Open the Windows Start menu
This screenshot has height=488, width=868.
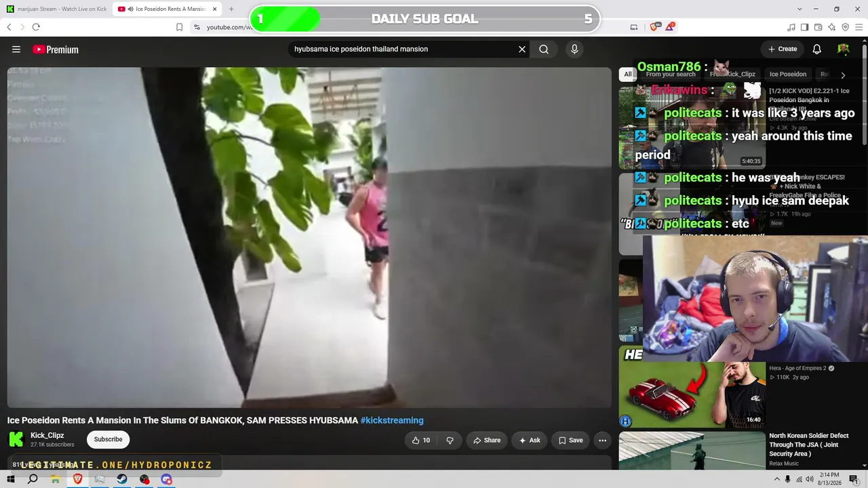(x=11, y=479)
